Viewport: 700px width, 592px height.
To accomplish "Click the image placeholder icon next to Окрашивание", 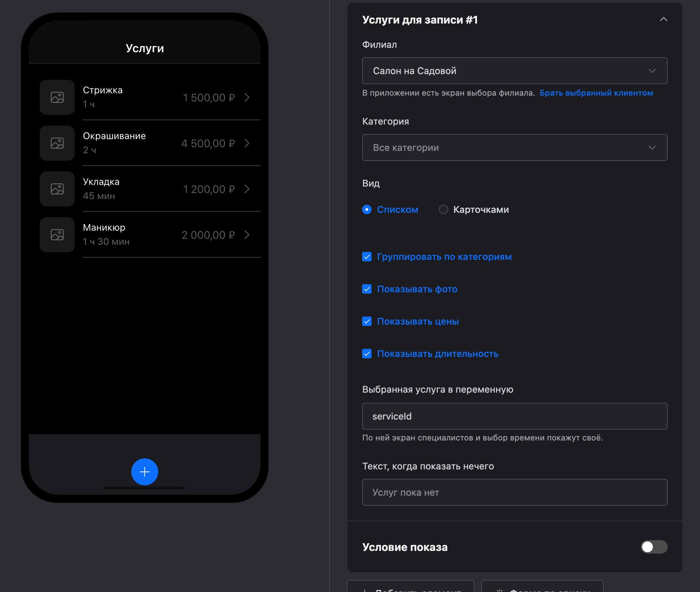I will (x=57, y=143).
